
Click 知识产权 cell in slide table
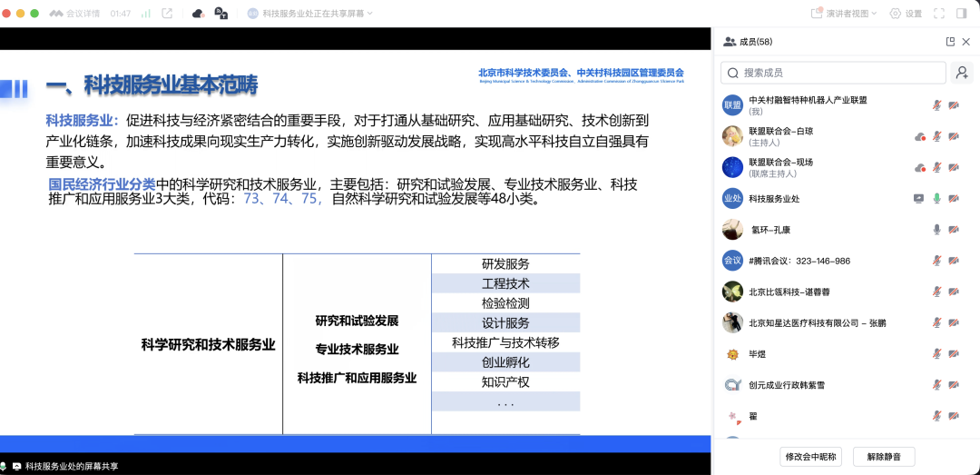point(505,381)
